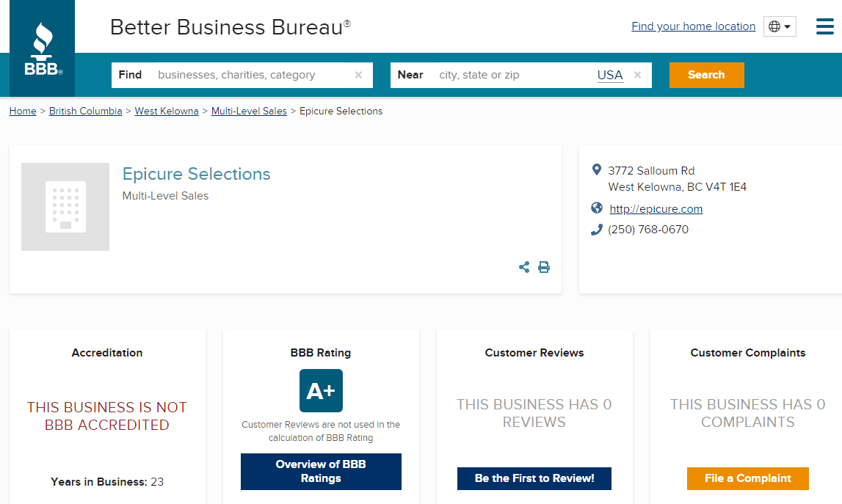Click the business placeholder building image

pyautogui.click(x=65, y=207)
